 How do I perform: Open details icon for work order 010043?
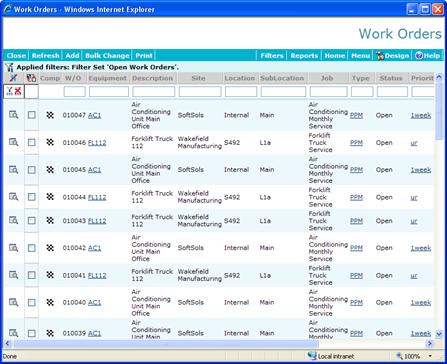tap(13, 220)
